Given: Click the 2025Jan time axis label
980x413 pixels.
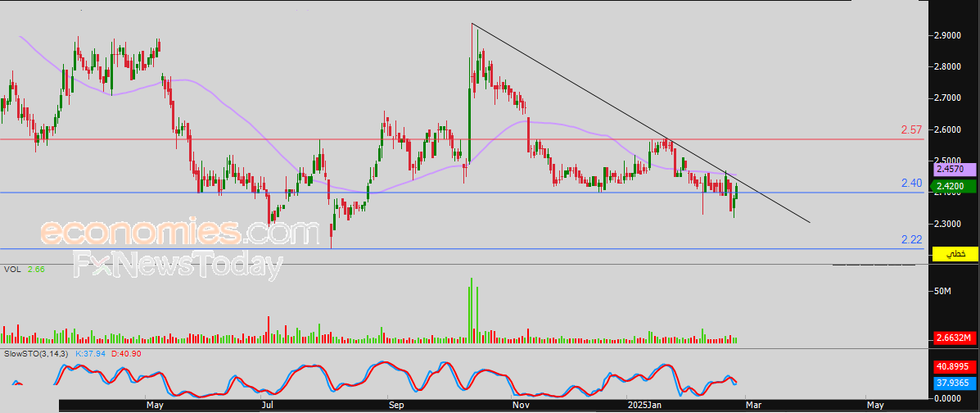Looking at the screenshot, I should pos(644,406).
